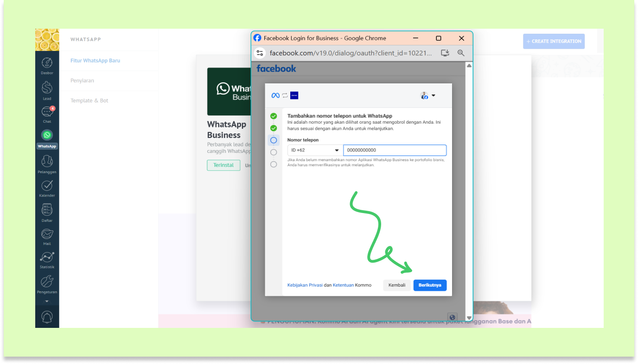Click the Berikutnya button
638x364 pixels.
click(x=430, y=285)
